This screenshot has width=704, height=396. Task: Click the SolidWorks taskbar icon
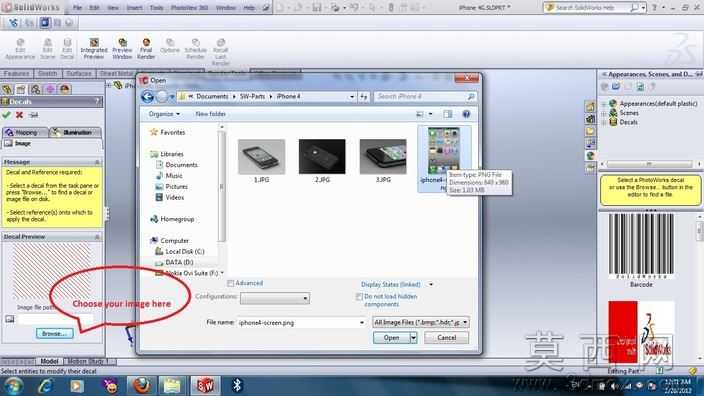pyautogui.click(x=205, y=385)
